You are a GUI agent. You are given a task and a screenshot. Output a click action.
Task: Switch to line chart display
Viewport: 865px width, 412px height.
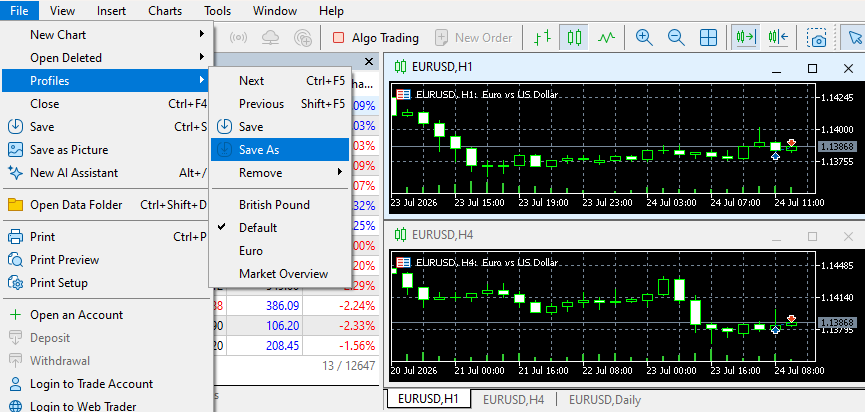coord(606,38)
